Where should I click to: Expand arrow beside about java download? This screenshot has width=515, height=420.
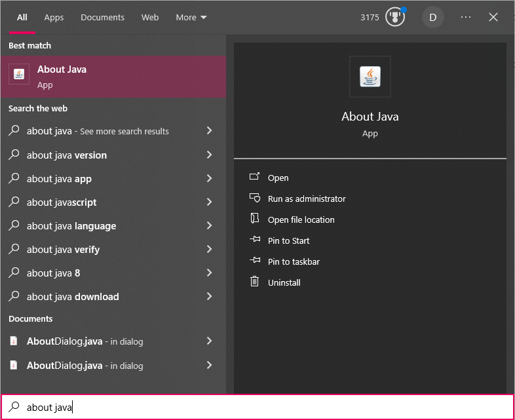click(x=209, y=297)
